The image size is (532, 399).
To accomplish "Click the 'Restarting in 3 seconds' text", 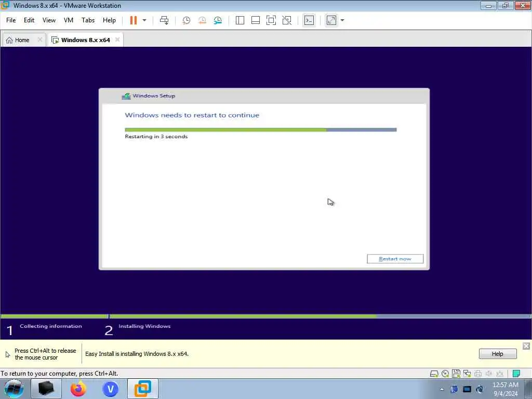I will point(156,137).
